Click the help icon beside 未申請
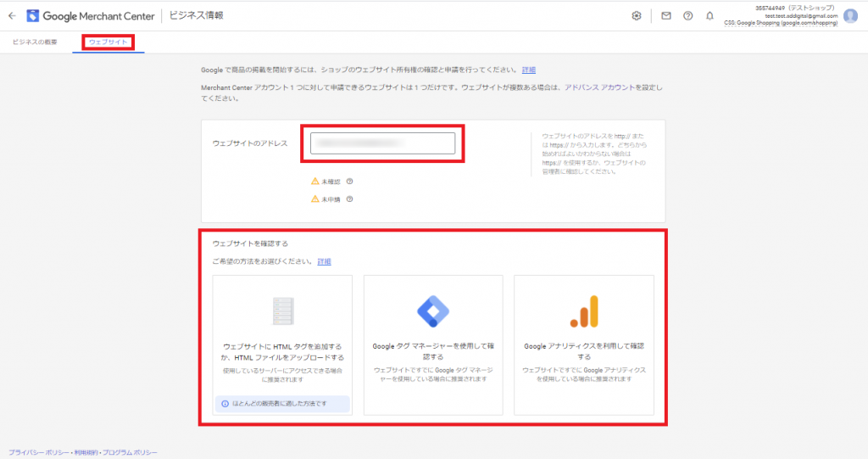Image resolution: width=868 pixels, height=459 pixels. 349,199
